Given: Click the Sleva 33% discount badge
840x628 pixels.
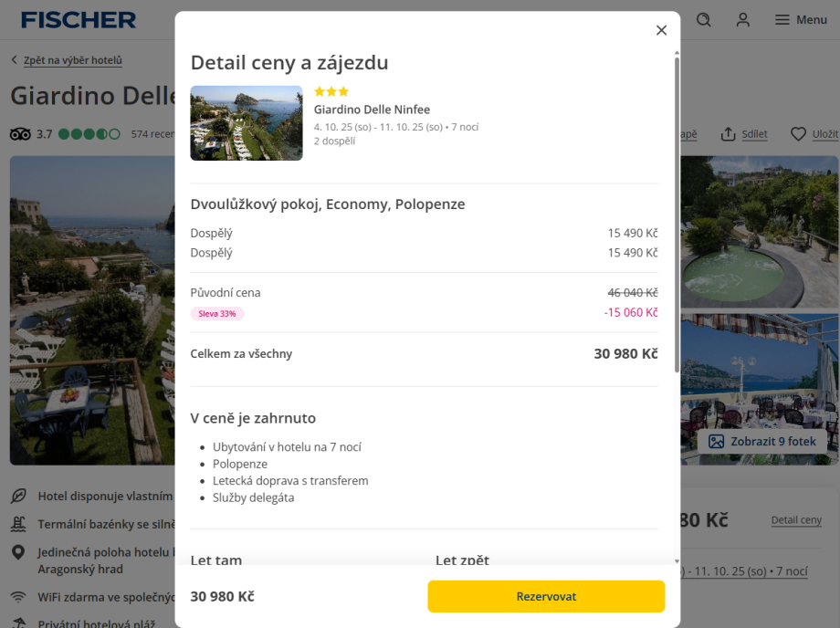Looking at the screenshot, I should [217, 313].
